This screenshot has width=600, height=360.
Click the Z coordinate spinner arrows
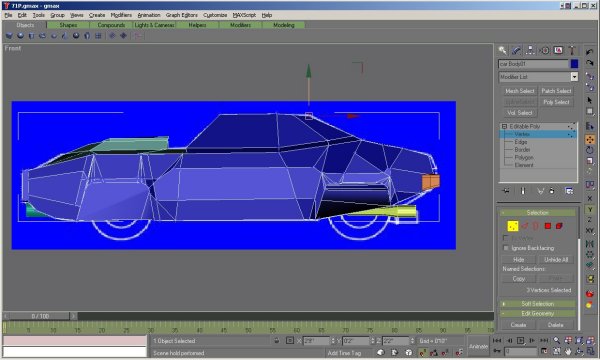tap(412, 340)
